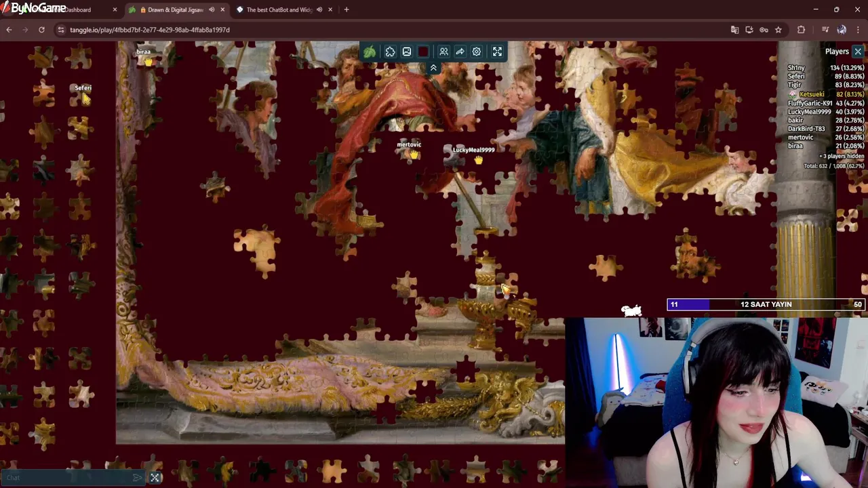
Task: Collapse the puzzle toolbar with double chevron
Action: click(433, 68)
